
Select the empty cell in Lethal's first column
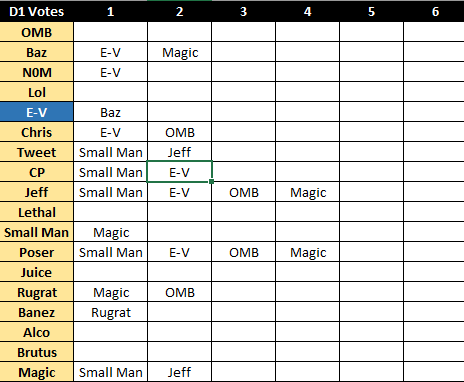coord(110,212)
